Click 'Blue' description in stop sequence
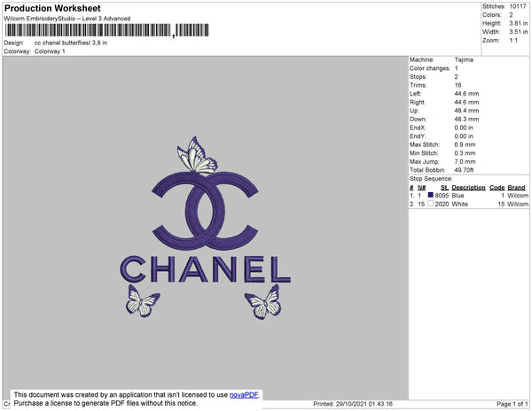 coord(458,196)
